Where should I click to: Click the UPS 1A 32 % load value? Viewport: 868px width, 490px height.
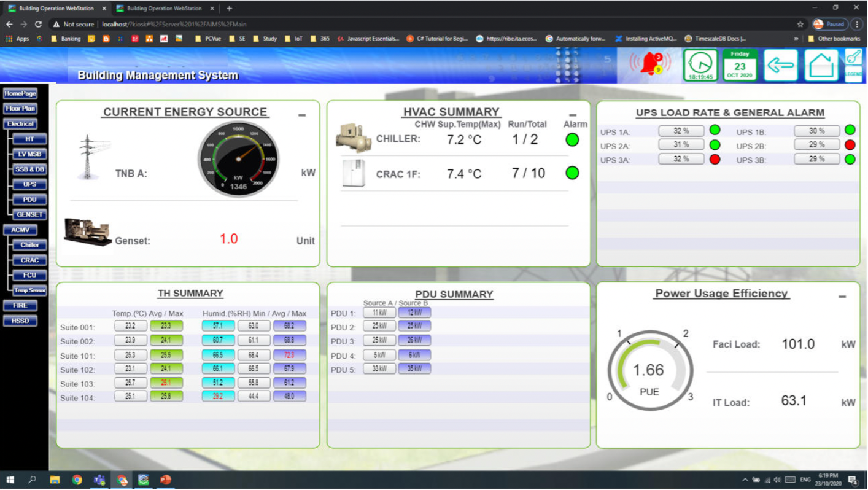[681, 131]
